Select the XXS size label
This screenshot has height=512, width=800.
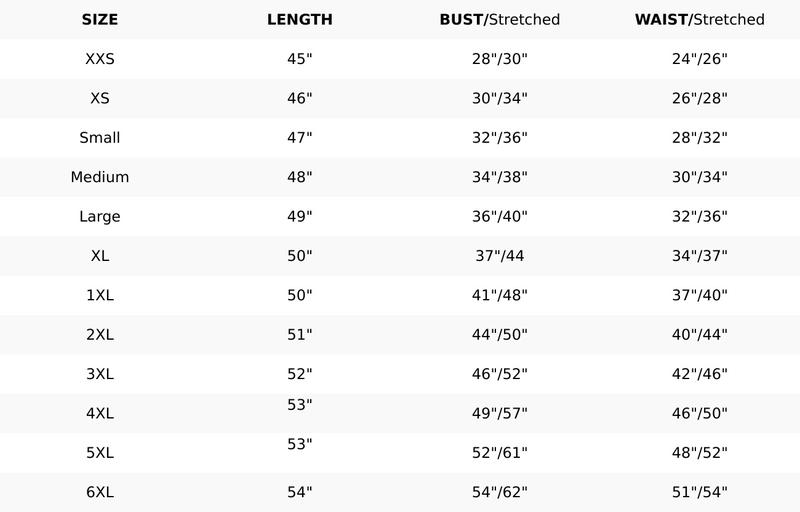100,59
